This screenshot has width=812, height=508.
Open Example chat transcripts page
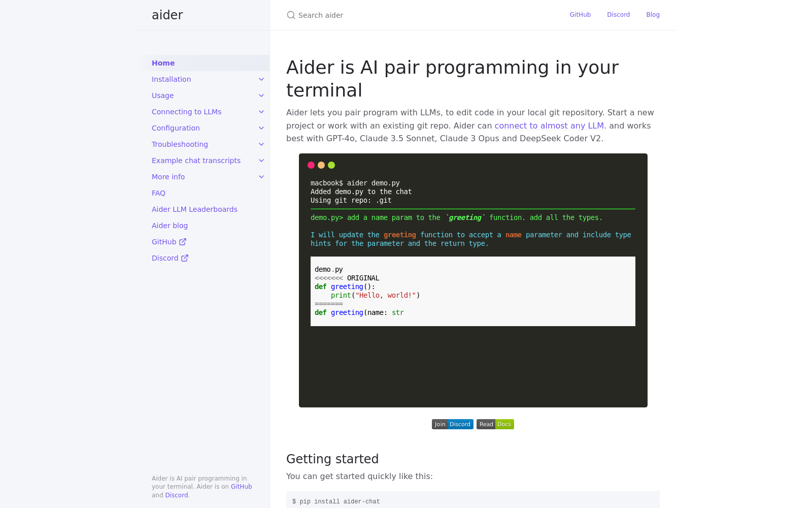[196, 161]
